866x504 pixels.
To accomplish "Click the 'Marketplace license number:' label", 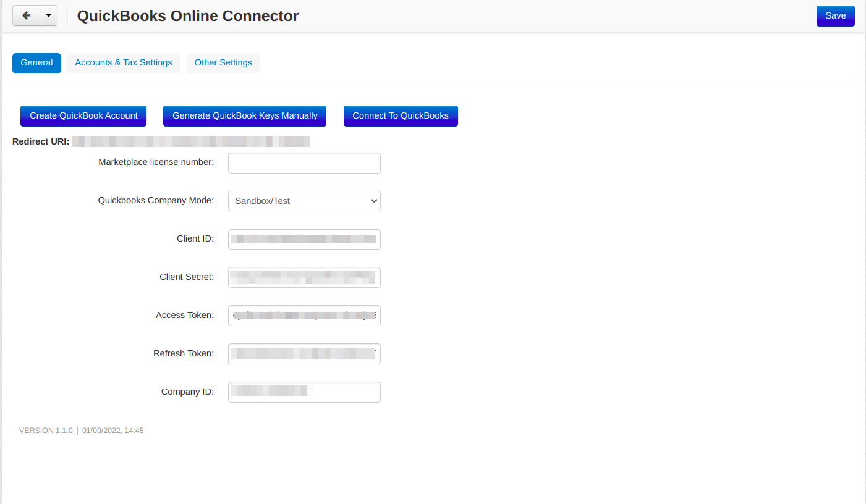I will point(156,162).
